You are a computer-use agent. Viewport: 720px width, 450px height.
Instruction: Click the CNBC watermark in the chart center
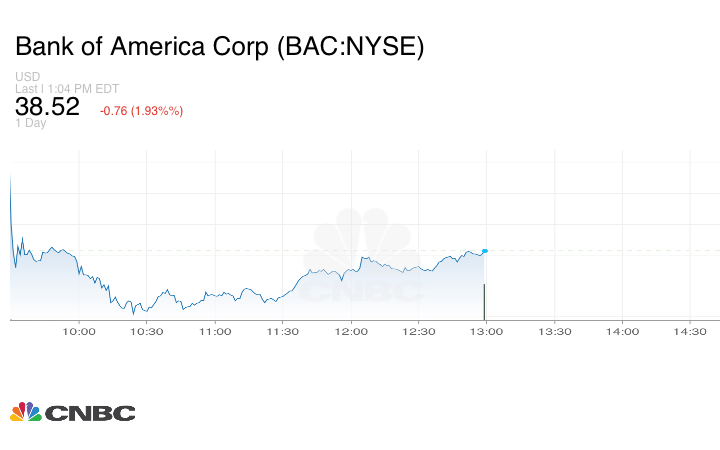362,258
